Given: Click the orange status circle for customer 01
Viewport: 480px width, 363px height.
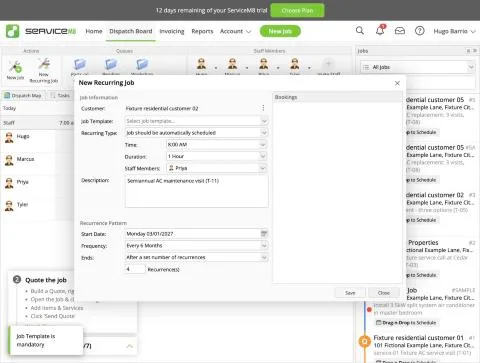Looking at the screenshot, I should click(x=365, y=341).
